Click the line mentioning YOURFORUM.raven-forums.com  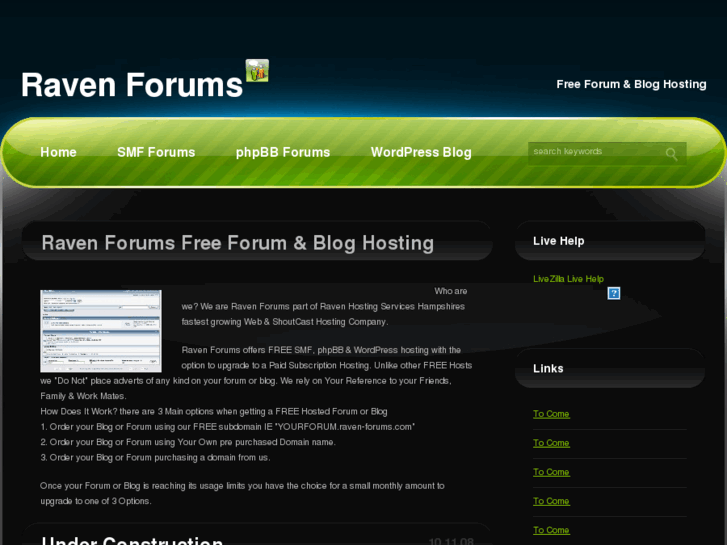click(x=227, y=427)
